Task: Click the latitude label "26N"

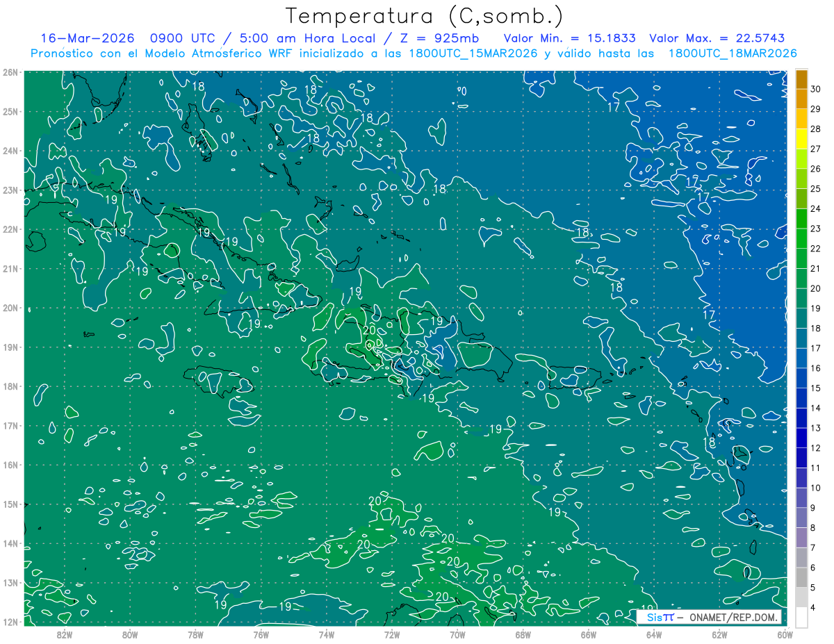Action: pos(10,72)
